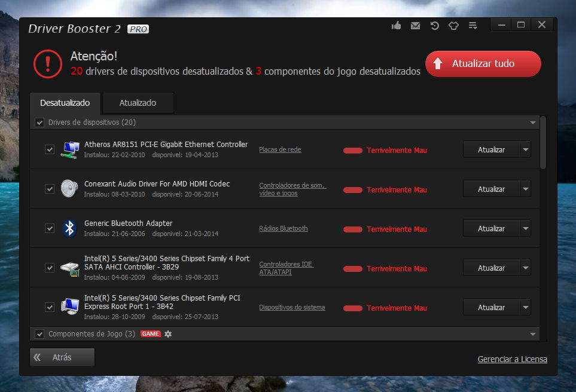Uncheck the Generic Bluetooth Adapter checkbox
Screen dimensions: 576x392
50,228
